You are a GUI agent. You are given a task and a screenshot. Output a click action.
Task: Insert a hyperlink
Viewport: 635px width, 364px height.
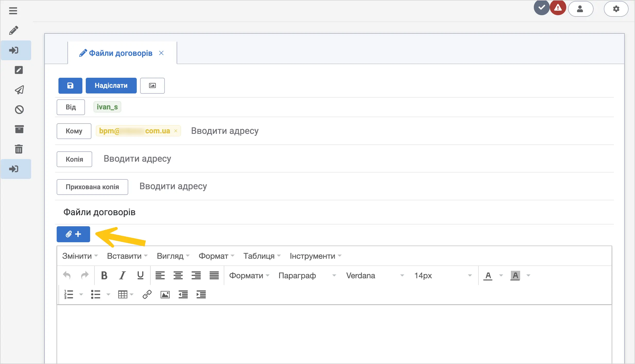point(147,294)
